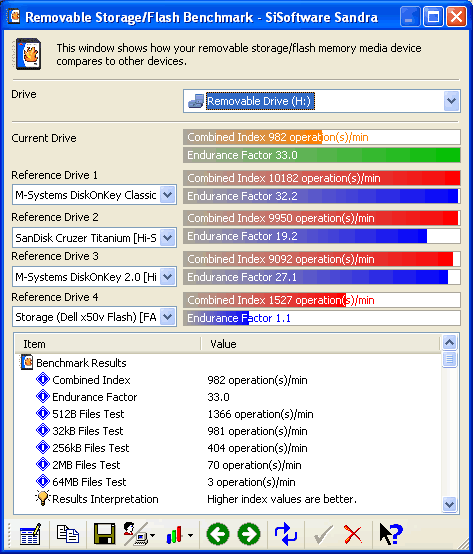The width and height of the screenshot is (473, 554).
Task: Click the Item column header
Action: coord(108,344)
